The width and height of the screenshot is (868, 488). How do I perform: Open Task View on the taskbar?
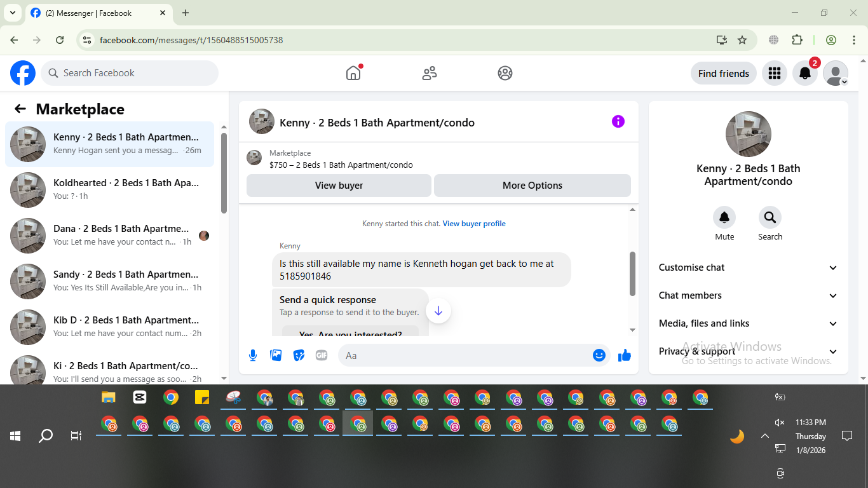pos(76,436)
